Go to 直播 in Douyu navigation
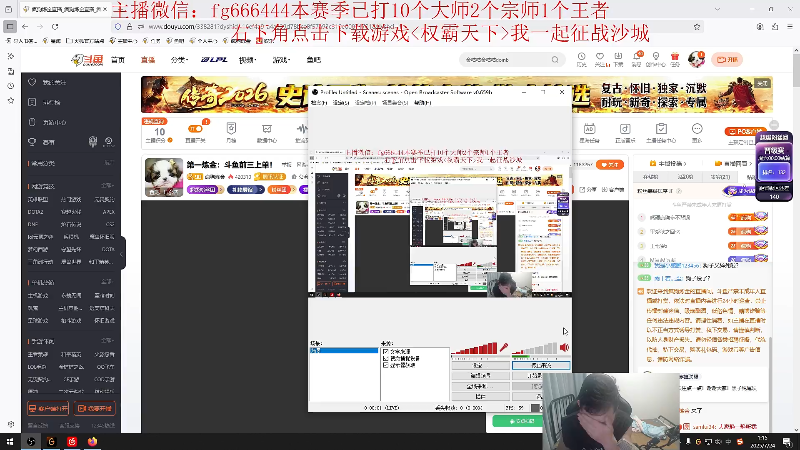 (148, 60)
